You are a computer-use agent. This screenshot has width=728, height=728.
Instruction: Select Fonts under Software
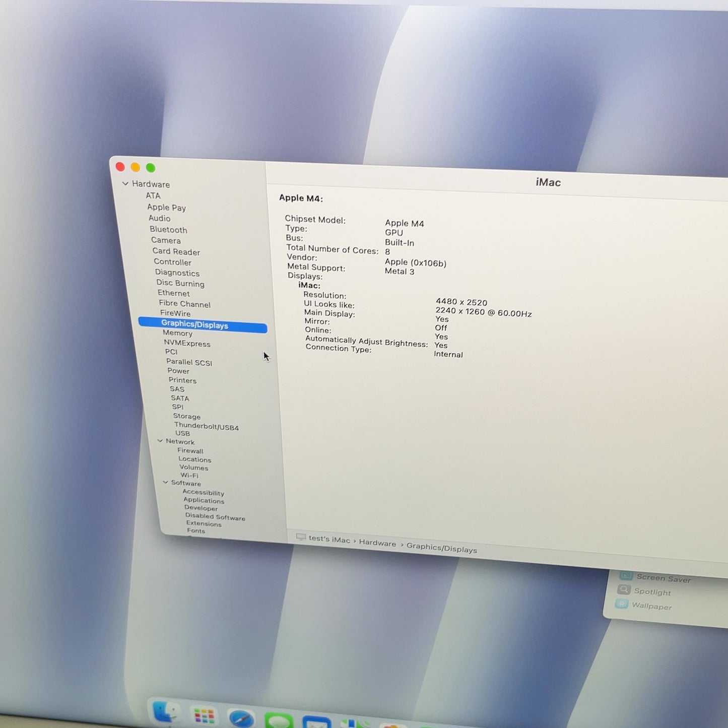196,531
